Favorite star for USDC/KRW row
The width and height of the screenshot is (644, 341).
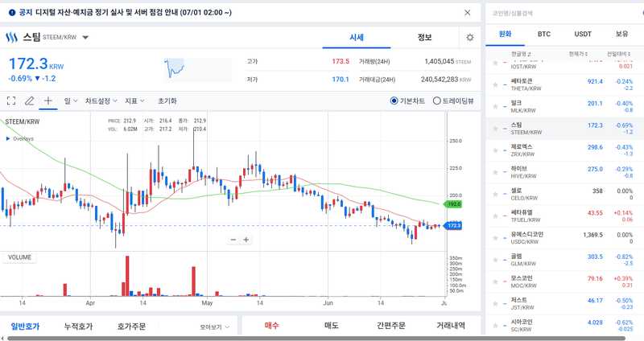pyautogui.click(x=495, y=238)
